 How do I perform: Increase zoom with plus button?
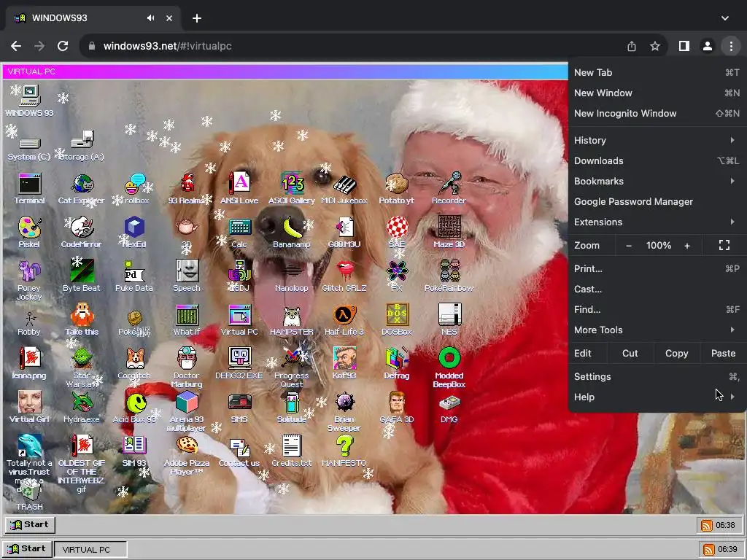[x=687, y=245]
